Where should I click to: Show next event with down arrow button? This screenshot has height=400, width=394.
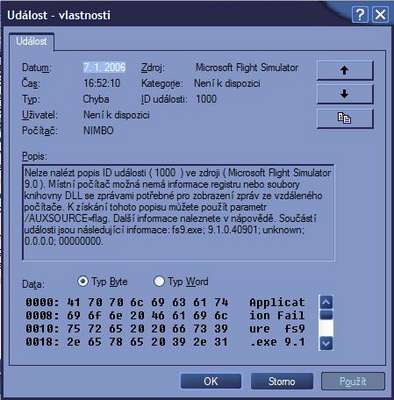(x=345, y=94)
